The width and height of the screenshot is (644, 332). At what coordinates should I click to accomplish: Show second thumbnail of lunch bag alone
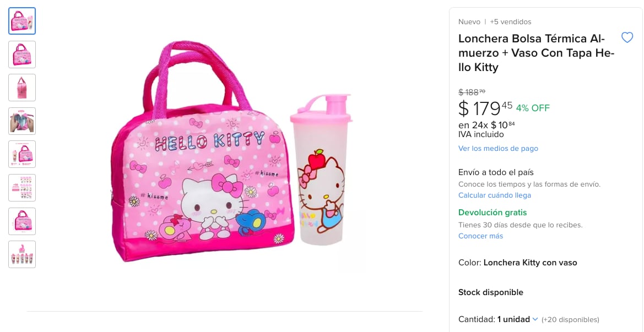22,55
